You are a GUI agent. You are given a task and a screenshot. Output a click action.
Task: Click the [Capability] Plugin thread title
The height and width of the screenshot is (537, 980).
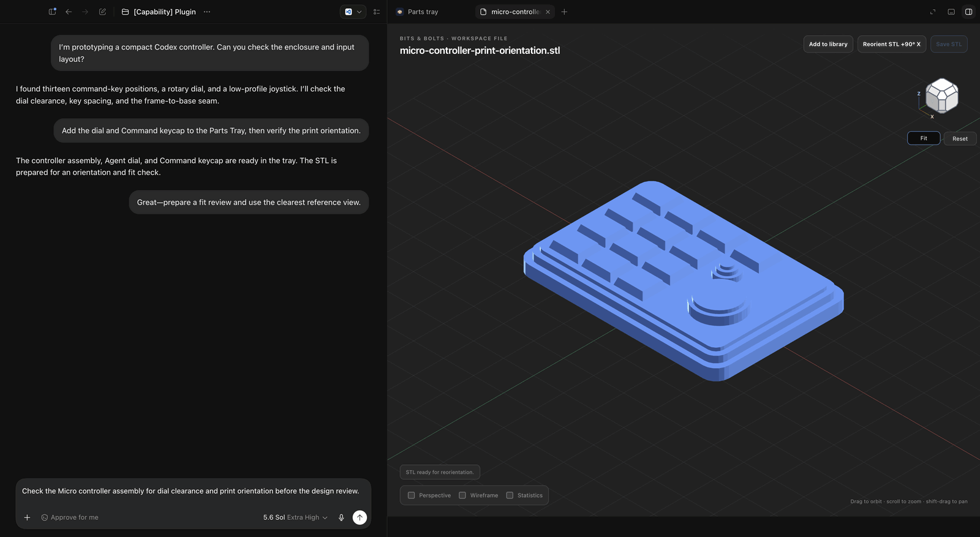(165, 12)
